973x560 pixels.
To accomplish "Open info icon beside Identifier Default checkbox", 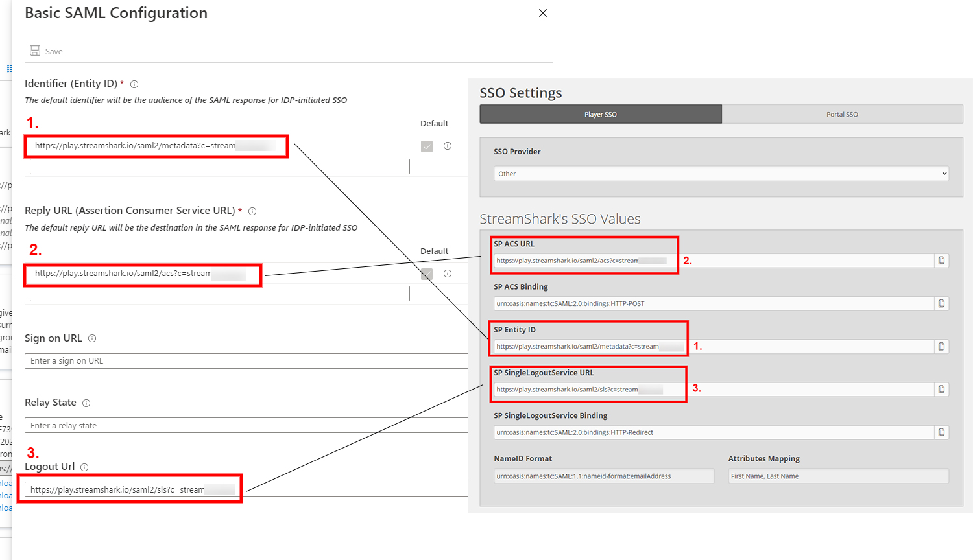I will pyautogui.click(x=448, y=146).
